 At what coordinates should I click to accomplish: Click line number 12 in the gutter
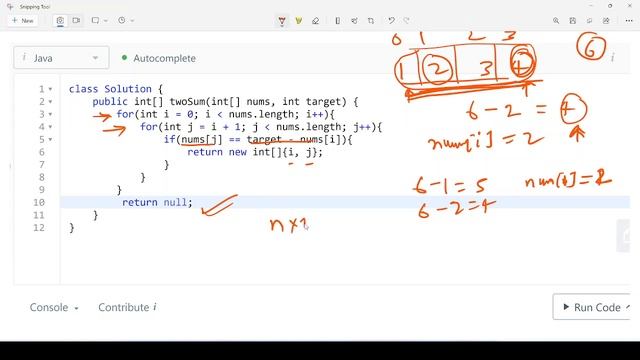tap(39, 228)
